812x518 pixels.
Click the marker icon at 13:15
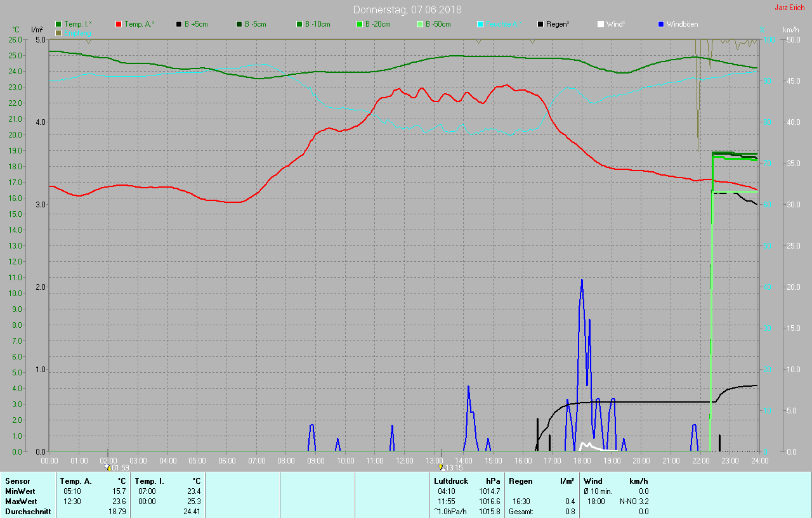click(441, 467)
